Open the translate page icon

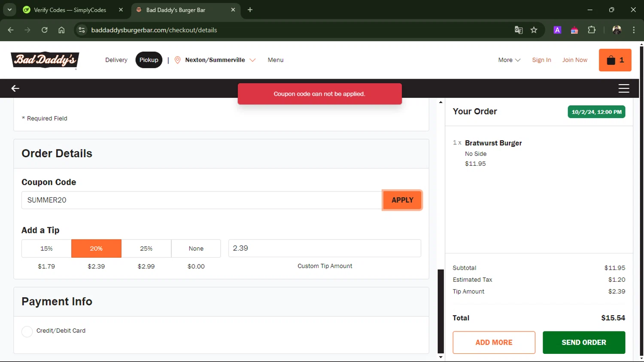click(519, 30)
